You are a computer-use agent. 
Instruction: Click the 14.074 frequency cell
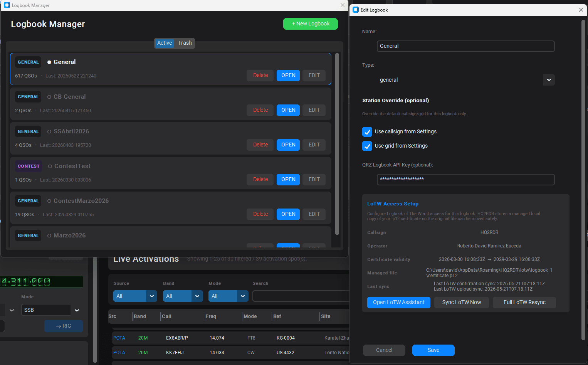[x=217, y=338]
